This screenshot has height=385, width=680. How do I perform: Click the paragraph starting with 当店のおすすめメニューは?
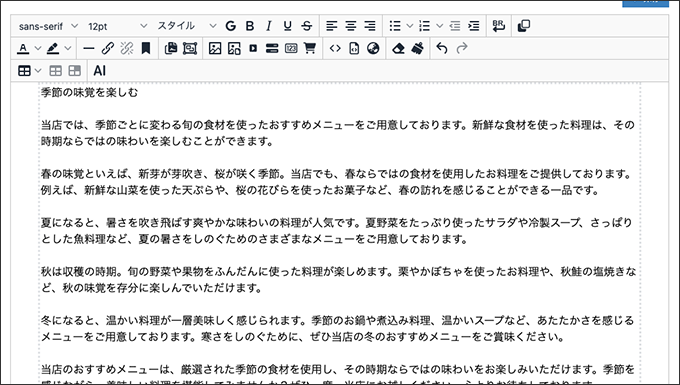tap(337, 375)
